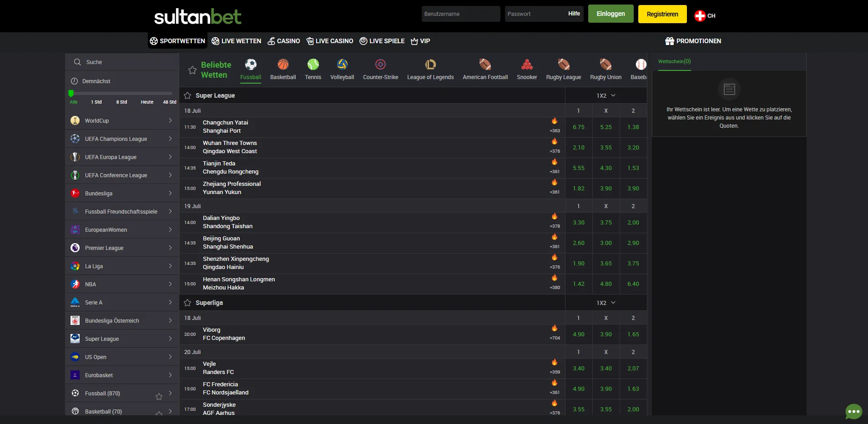Expand UEFA Conference League chevron

tap(170, 175)
